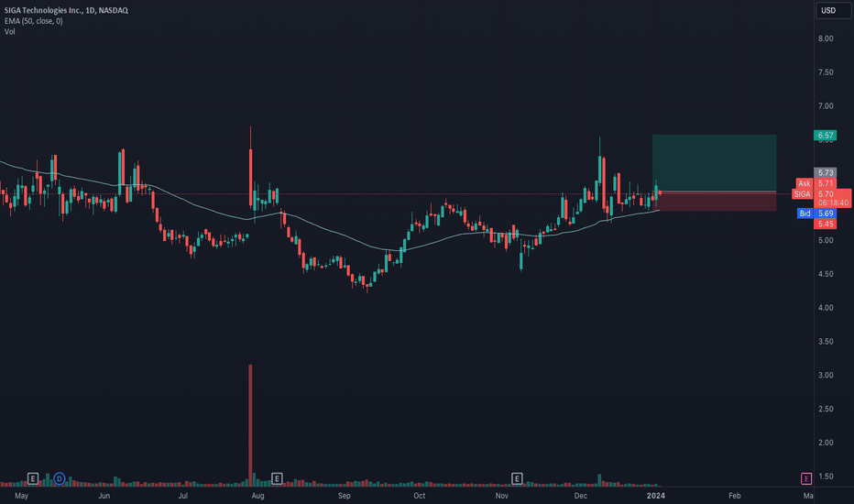Click the pink upcoming earnings E marker
854x504 pixels.
pyautogui.click(x=806, y=479)
